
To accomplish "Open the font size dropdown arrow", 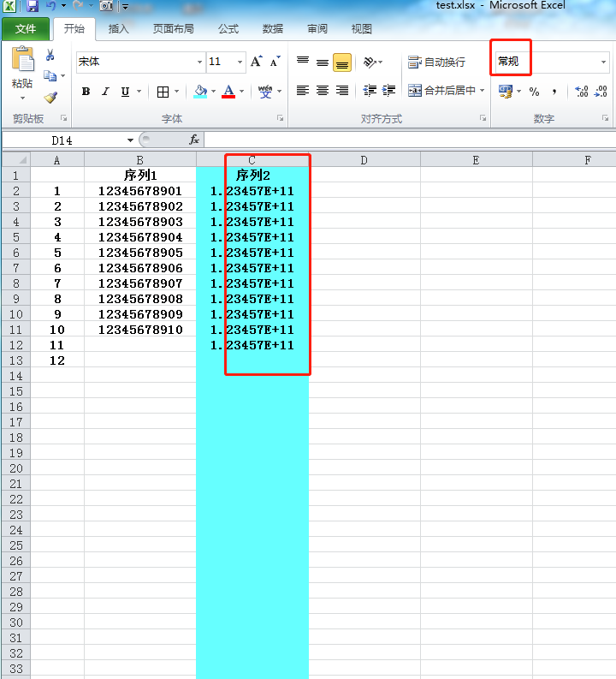I will pos(240,62).
